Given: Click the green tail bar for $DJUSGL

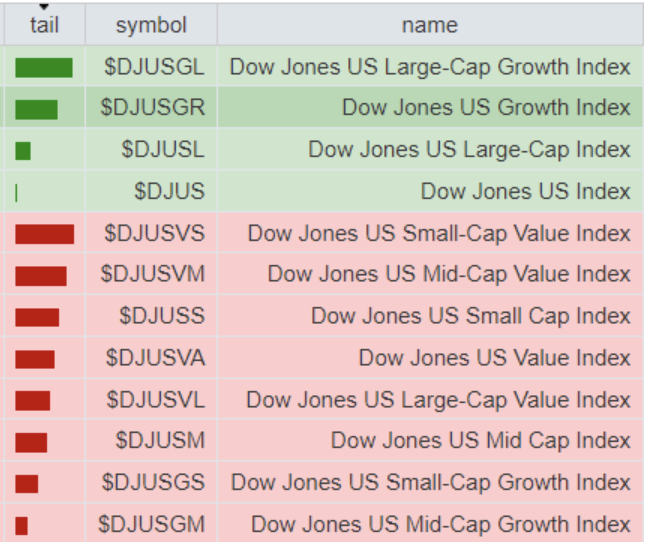Looking at the screenshot, I should click(x=44, y=67).
